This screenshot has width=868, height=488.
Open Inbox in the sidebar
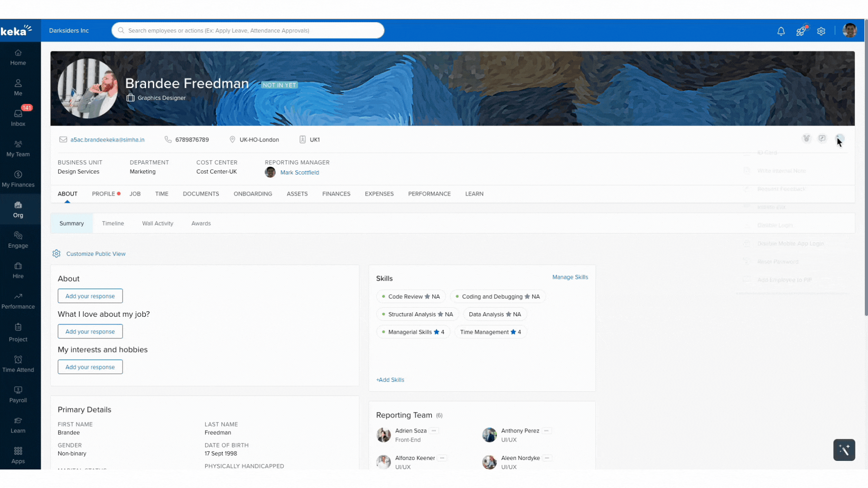pos(18,117)
